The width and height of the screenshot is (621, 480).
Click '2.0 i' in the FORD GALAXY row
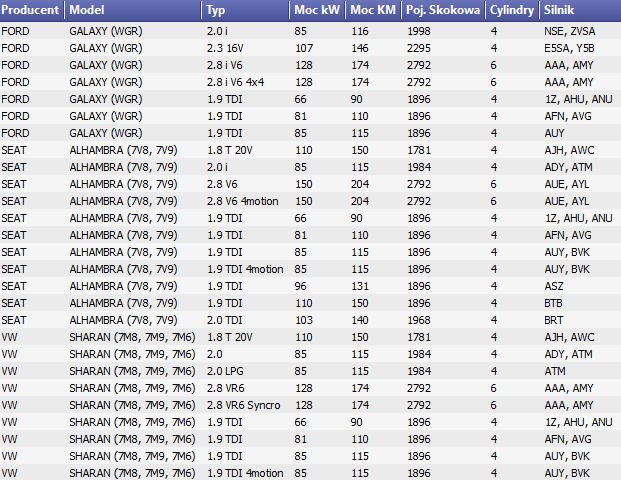pos(217,31)
